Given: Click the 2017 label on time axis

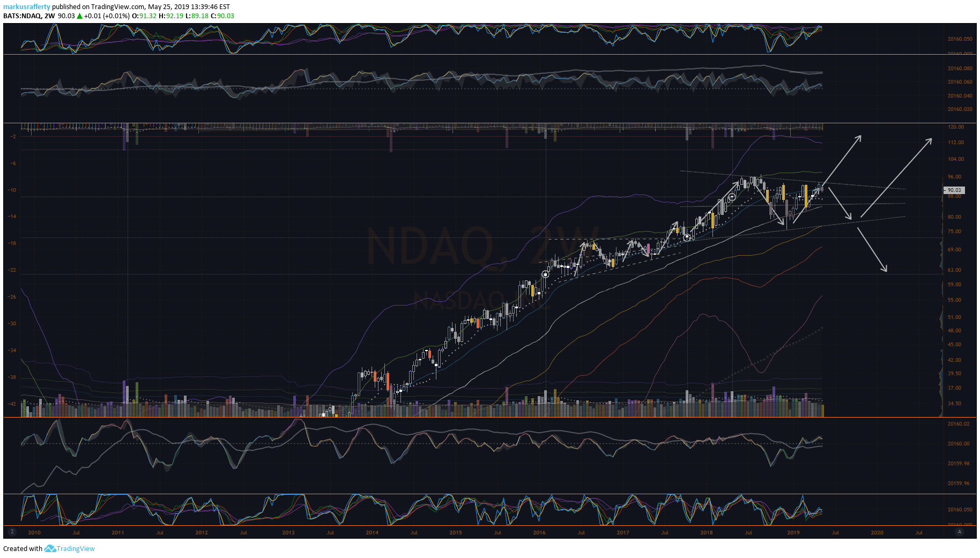Looking at the screenshot, I should coord(623,532).
